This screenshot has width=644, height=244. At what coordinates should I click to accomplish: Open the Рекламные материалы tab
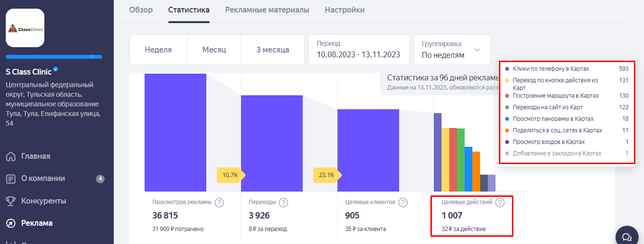point(267,10)
